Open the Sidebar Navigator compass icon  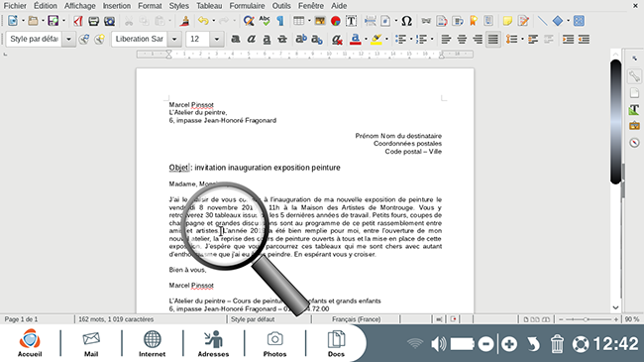tap(634, 143)
